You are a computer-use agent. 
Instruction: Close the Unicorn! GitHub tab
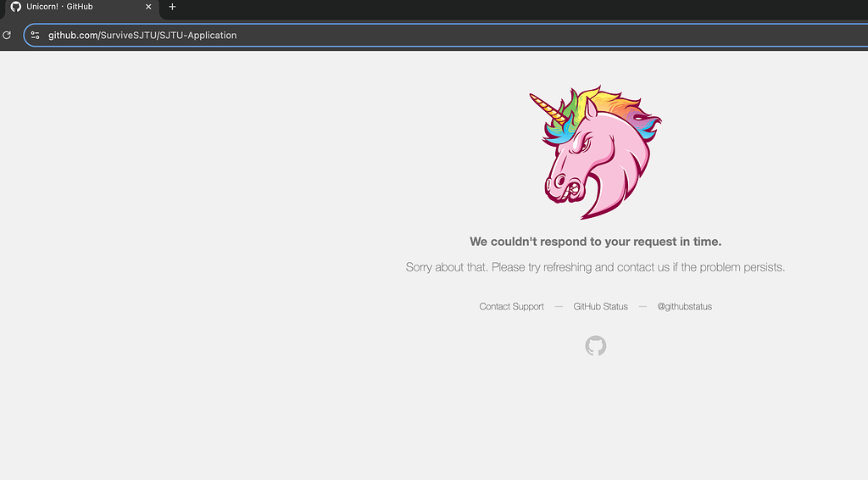click(148, 7)
